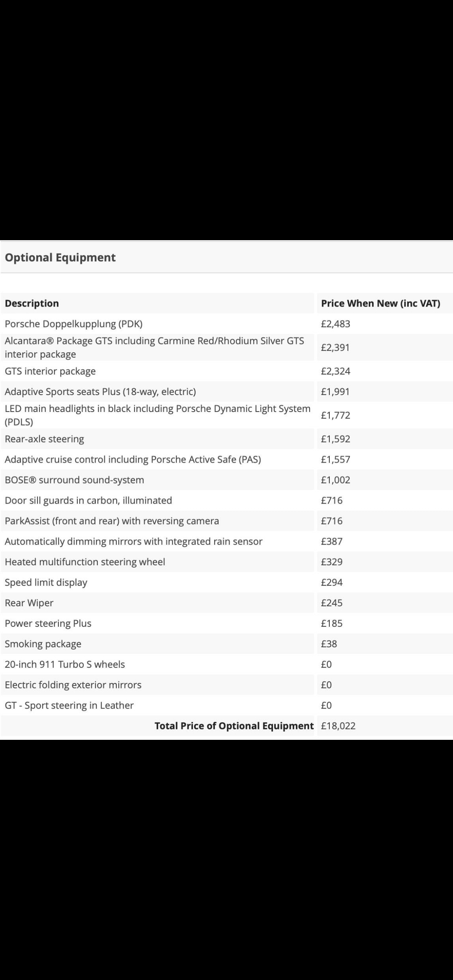Select the Smoking package row
Viewport: 453px width, 980px height.
(43, 644)
